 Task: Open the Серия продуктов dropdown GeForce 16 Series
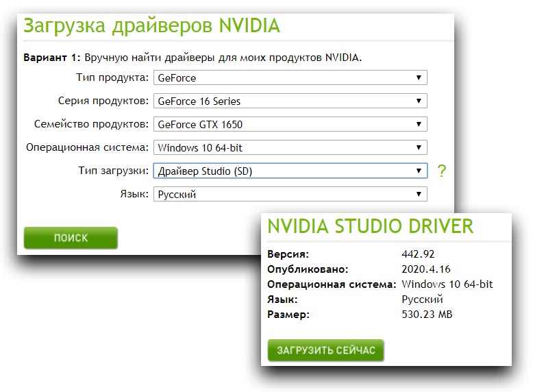290,101
